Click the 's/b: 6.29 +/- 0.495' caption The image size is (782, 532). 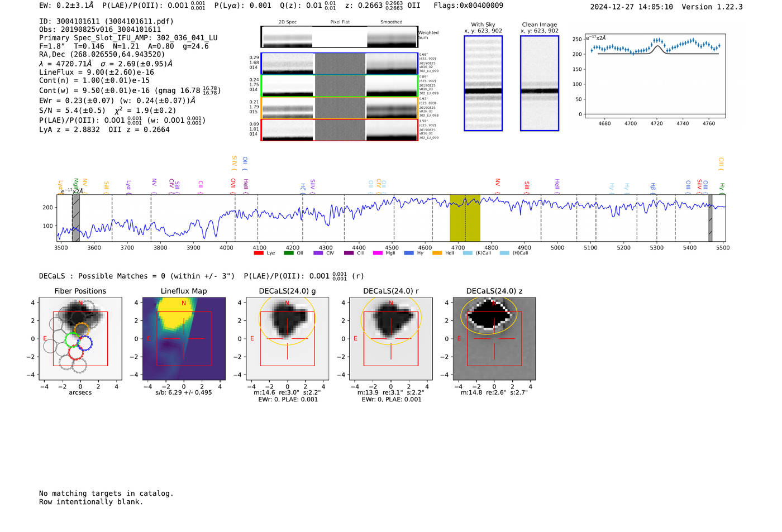point(184,392)
